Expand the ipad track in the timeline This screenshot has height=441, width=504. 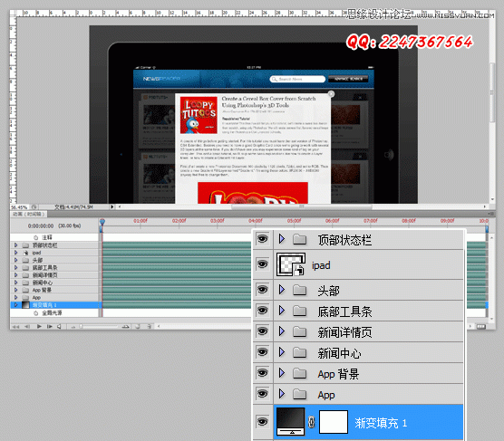click(x=15, y=253)
